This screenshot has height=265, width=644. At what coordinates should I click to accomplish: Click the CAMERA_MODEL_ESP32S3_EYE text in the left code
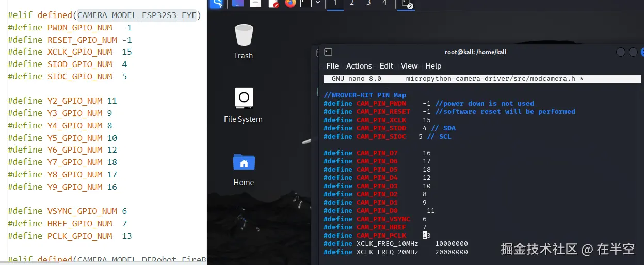tap(137, 15)
